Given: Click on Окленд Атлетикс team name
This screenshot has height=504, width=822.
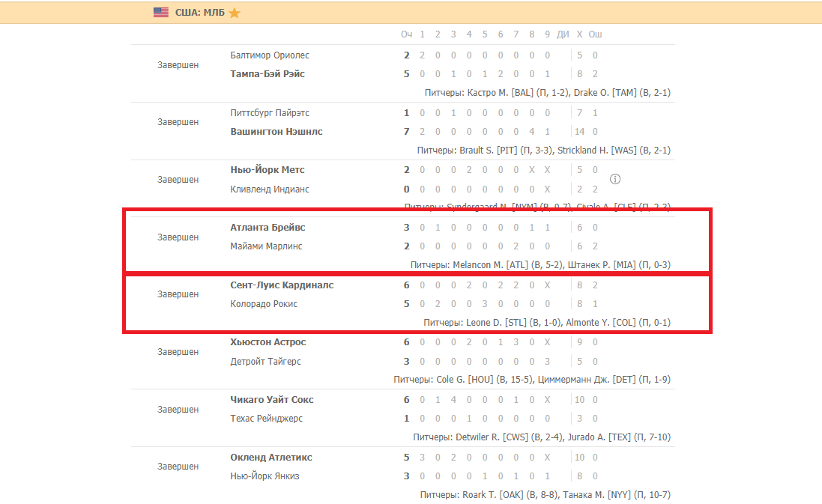Looking at the screenshot, I should click(x=271, y=458).
